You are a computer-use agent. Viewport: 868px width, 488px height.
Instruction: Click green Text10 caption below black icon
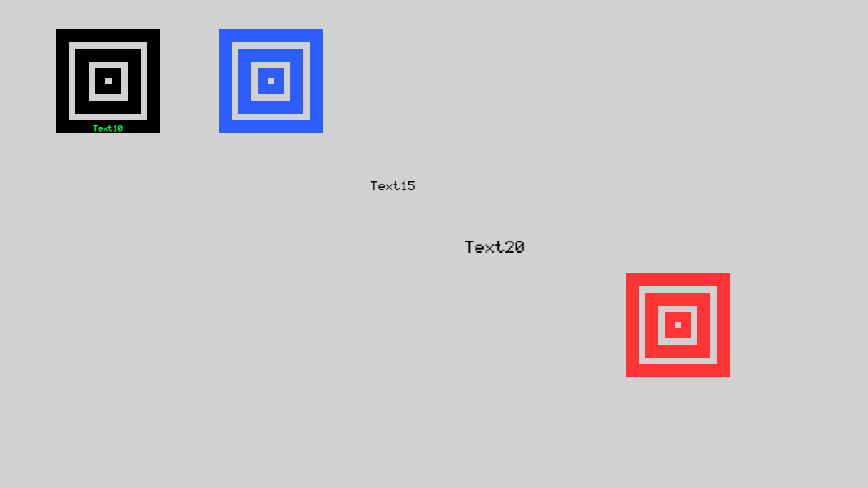coord(107,128)
